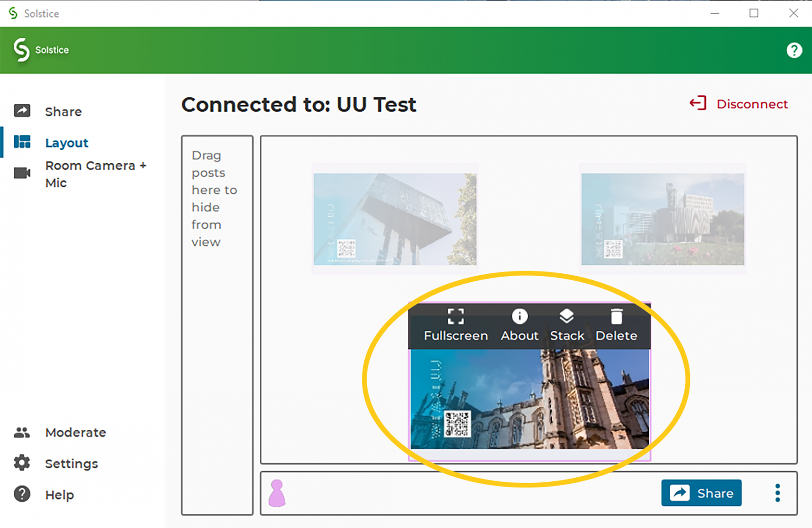Click the hide-from-view drop panel

(217, 325)
